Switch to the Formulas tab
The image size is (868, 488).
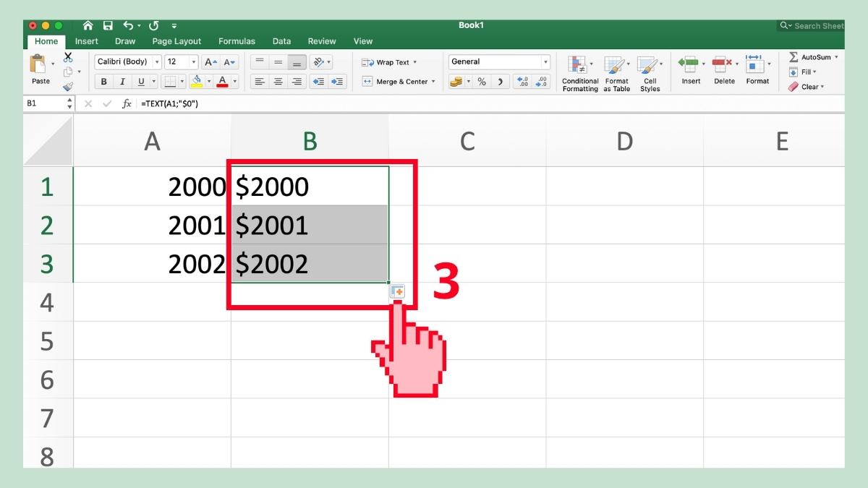237,41
